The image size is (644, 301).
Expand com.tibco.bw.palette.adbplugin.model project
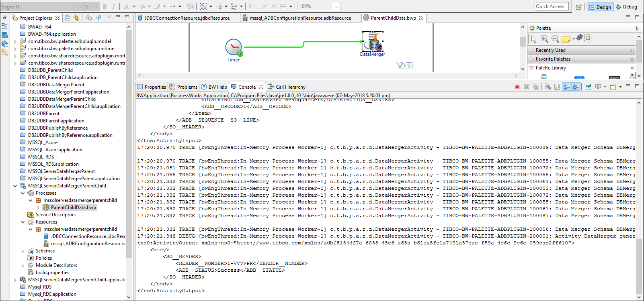[x=15, y=41]
